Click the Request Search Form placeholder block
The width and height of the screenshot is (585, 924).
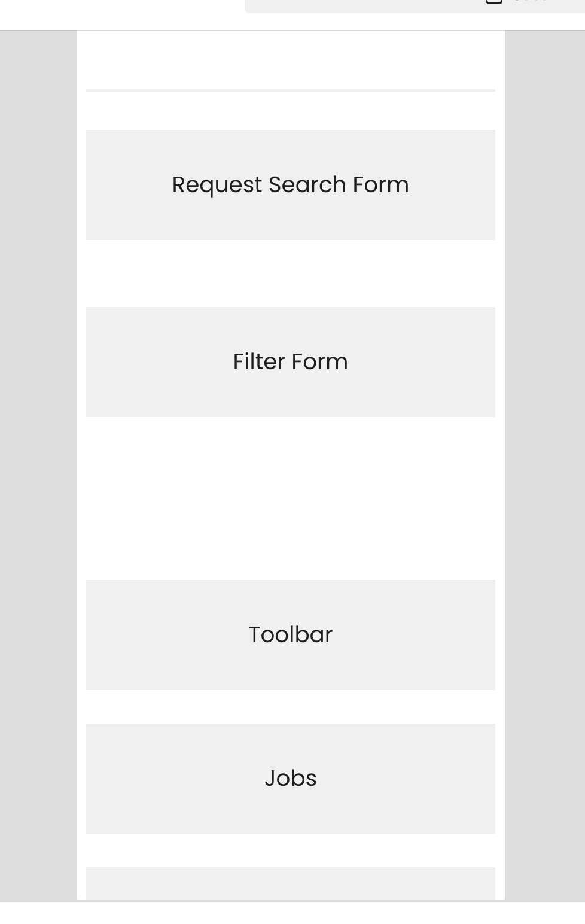point(290,185)
